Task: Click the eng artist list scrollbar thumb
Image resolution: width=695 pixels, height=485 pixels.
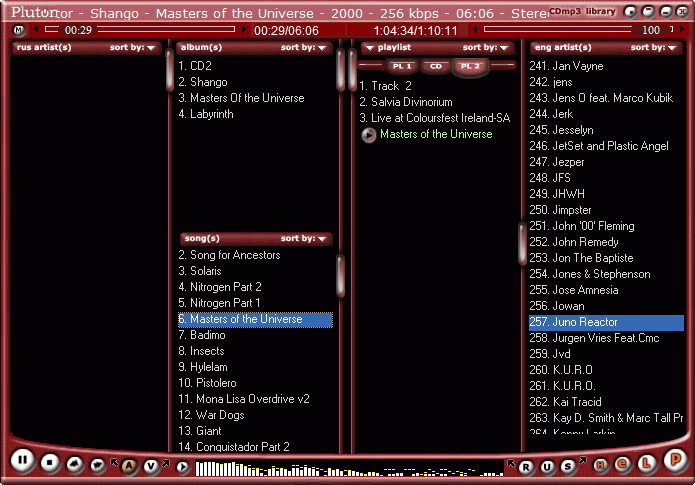Action: pyautogui.click(x=522, y=244)
